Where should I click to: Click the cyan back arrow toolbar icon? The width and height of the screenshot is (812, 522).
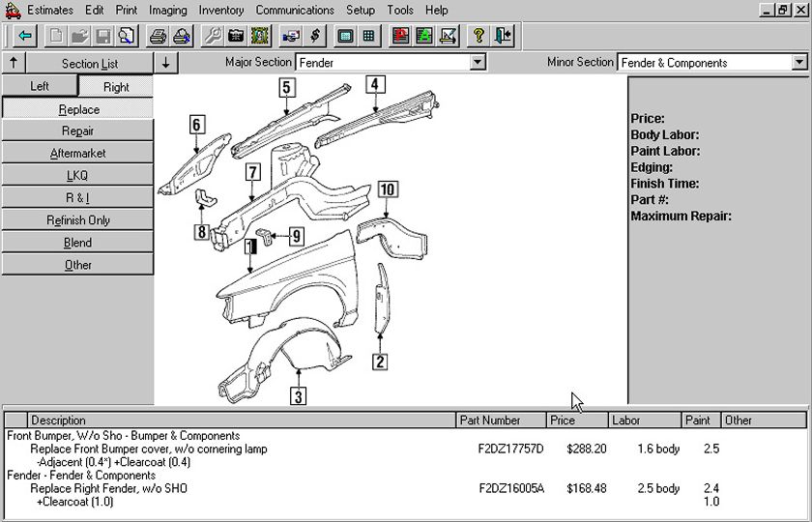pos(24,36)
